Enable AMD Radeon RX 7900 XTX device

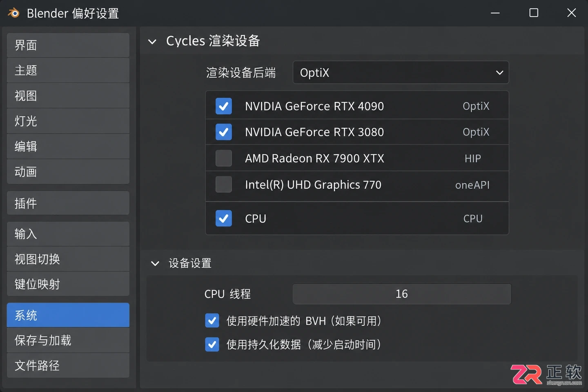(x=224, y=158)
